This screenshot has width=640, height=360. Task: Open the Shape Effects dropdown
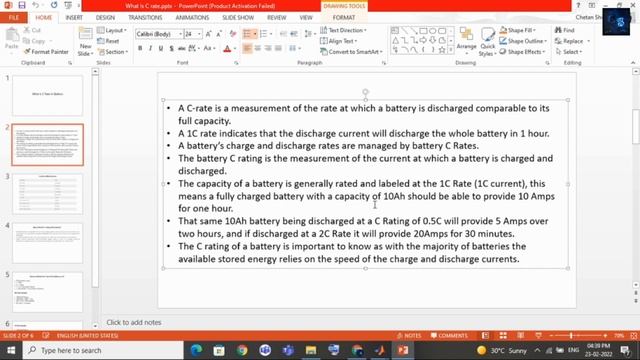[523, 52]
